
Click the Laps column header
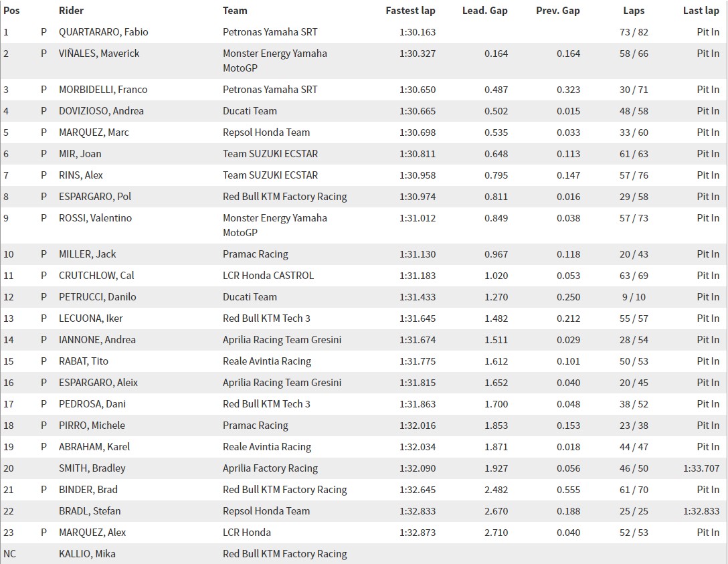(x=634, y=10)
